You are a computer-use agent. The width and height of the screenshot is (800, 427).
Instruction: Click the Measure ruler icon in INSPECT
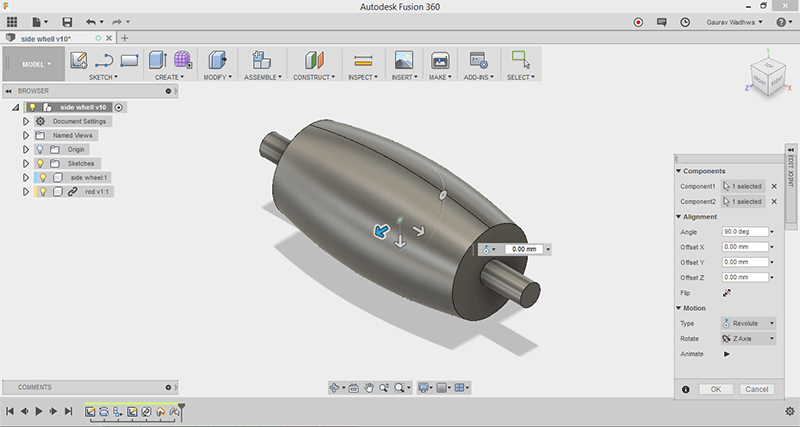(x=363, y=60)
